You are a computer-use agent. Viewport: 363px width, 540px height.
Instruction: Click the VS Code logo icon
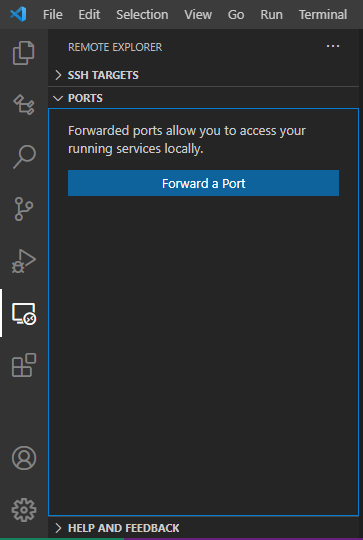click(x=18, y=14)
